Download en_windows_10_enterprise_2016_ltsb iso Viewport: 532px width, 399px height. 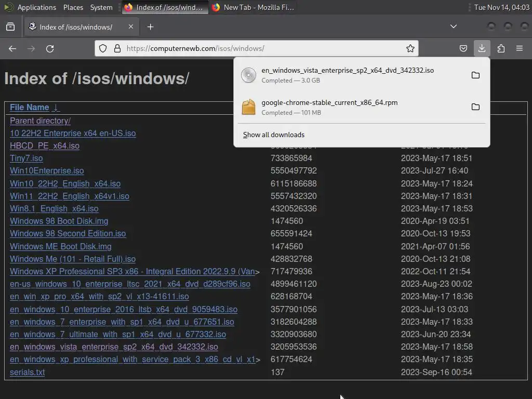124,310
